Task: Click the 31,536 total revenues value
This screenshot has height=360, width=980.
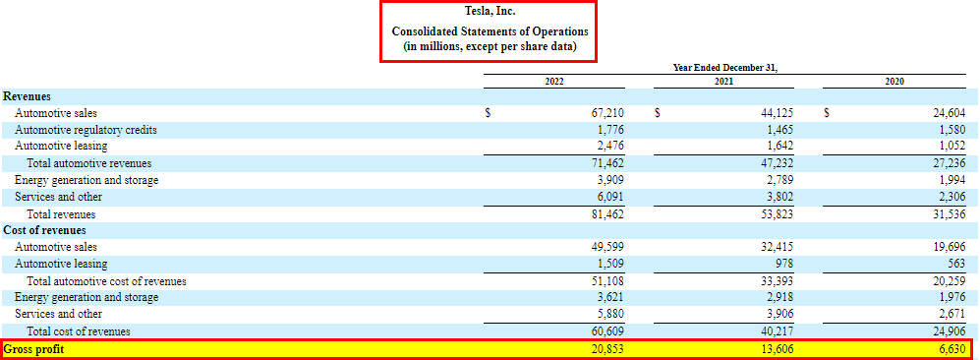Action: click(950, 213)
